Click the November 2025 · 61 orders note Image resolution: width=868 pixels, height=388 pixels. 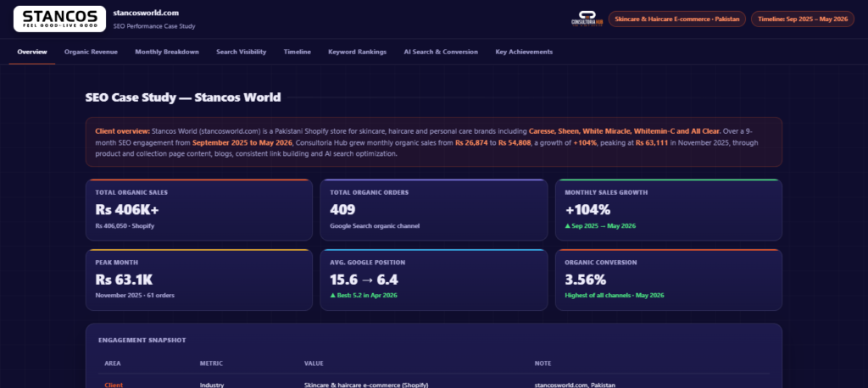click(x=135, y=296)
